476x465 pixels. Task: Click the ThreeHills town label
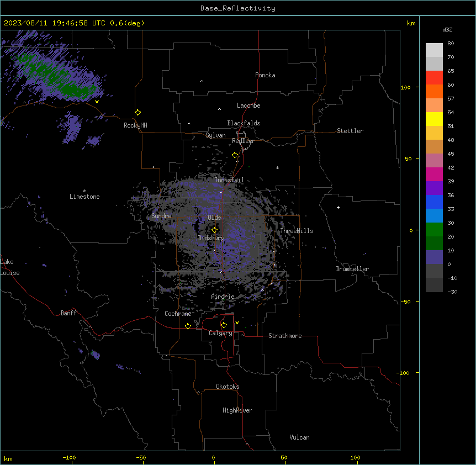297,231
